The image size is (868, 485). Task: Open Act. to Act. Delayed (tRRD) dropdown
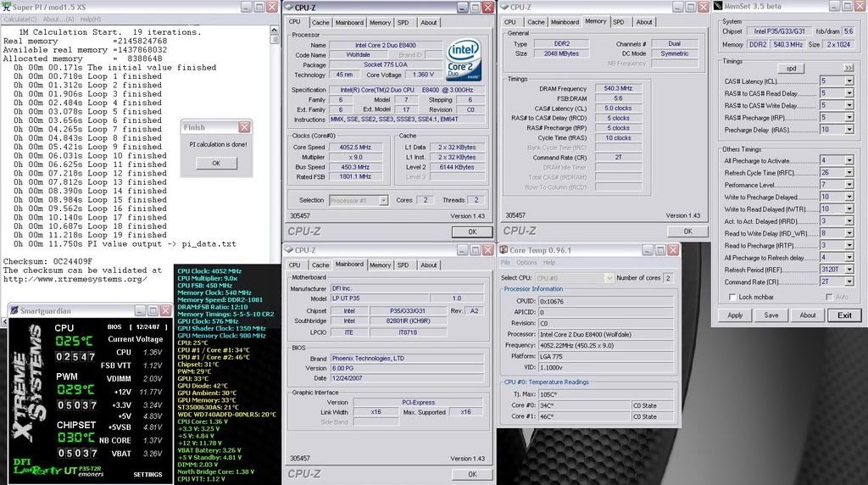point(849,221)
